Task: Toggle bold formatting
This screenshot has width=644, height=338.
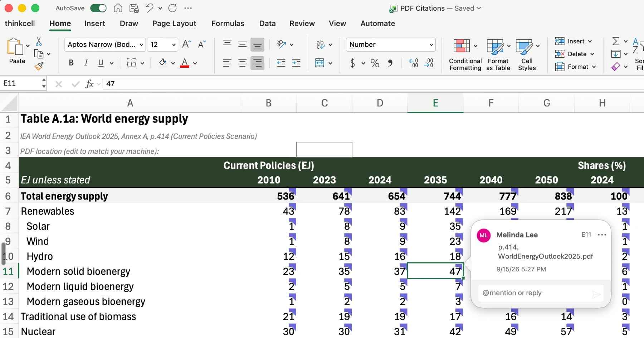Action: tap(71, 63)
